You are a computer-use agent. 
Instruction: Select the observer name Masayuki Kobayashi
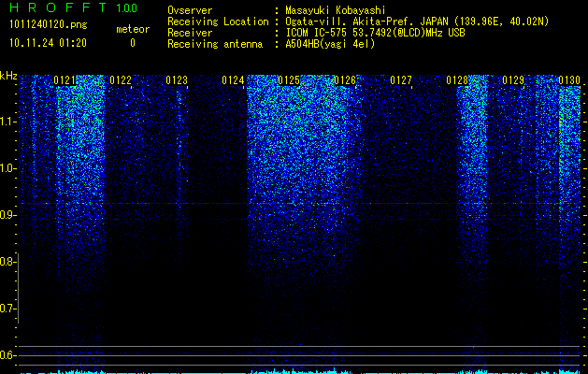coord(336,11)
